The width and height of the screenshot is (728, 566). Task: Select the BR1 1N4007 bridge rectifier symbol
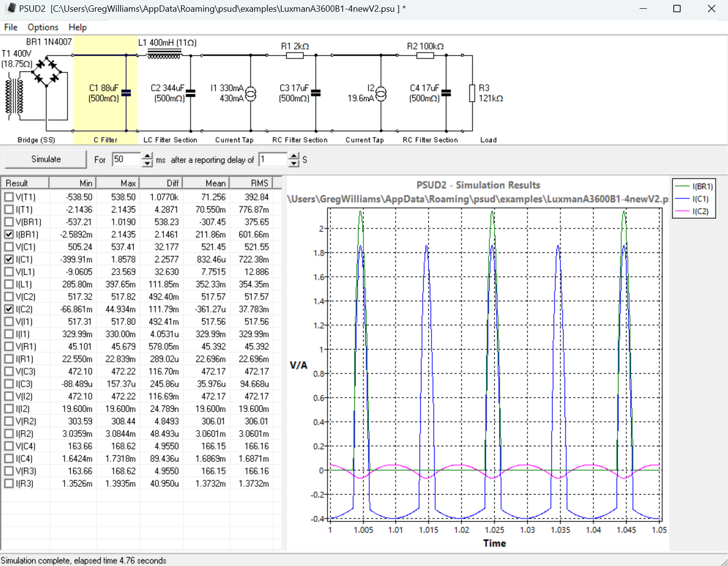tap(47, 72)
